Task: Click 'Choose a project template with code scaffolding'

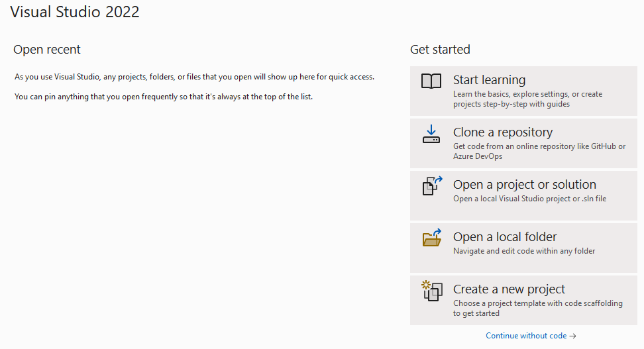Action: 537,308
